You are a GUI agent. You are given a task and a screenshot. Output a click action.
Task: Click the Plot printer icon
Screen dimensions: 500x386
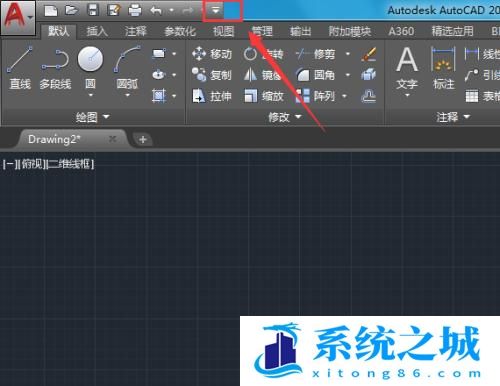pos(135,11)
